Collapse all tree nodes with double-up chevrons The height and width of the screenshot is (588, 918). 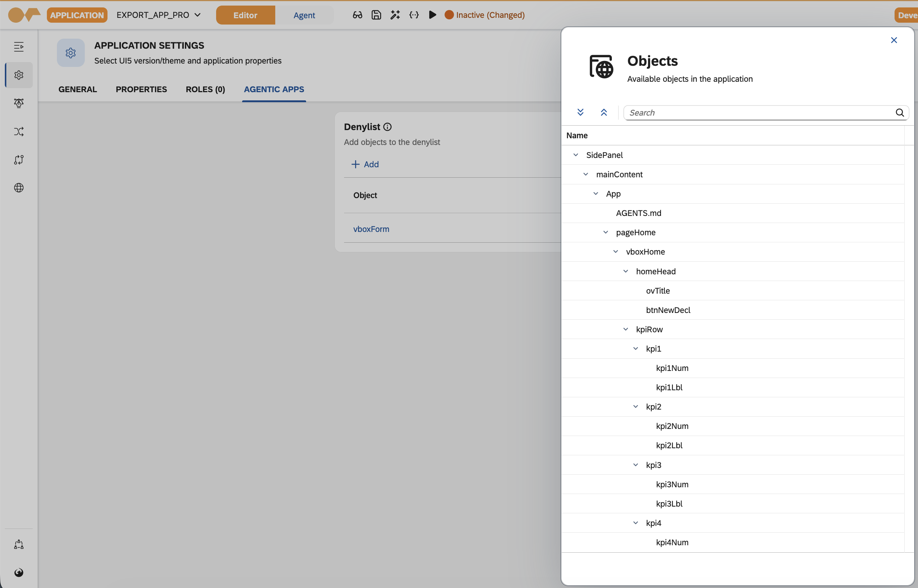tap(604, 112)
